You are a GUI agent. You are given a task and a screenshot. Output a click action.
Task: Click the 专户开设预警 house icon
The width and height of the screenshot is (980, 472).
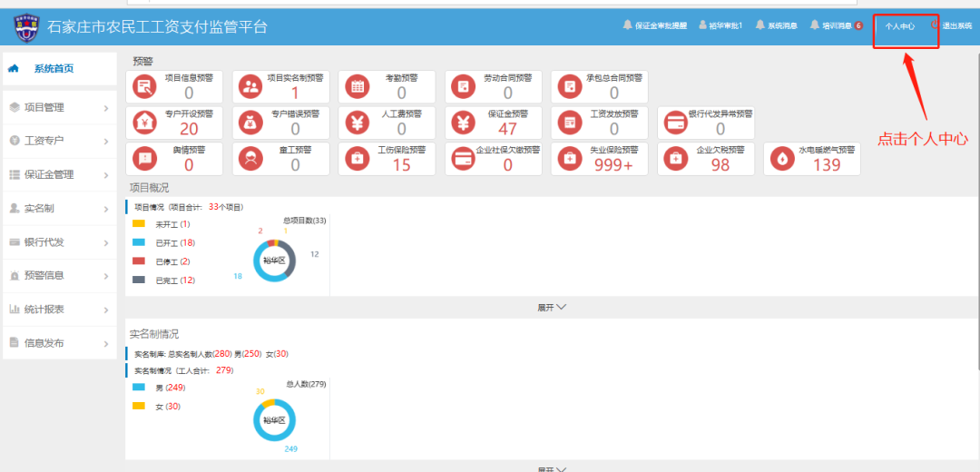tap(145, 123)
